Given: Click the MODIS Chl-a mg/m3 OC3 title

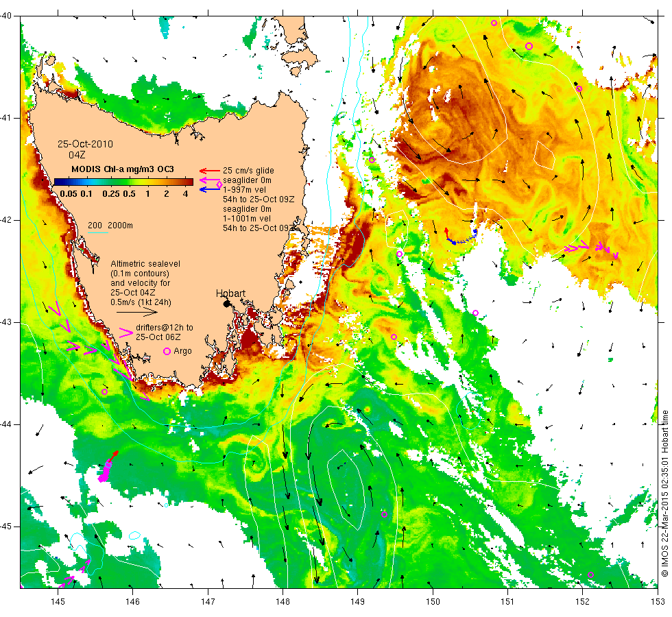Looking at the screenshot, I should point(123,169).
